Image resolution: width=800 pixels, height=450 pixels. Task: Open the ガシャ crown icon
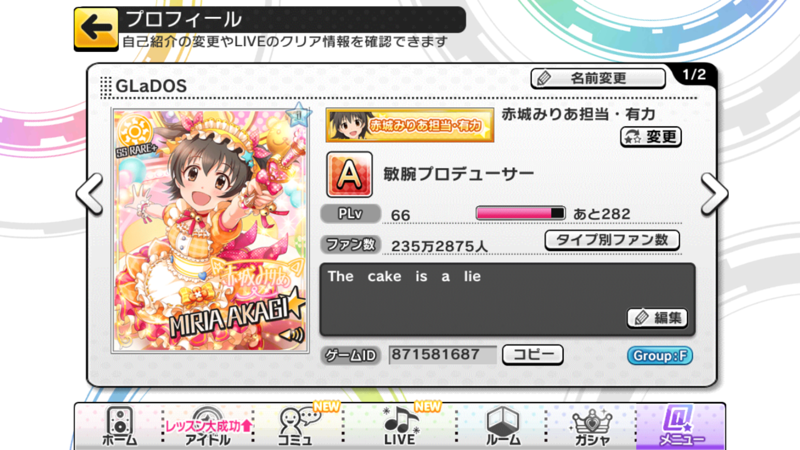(592, 427)
